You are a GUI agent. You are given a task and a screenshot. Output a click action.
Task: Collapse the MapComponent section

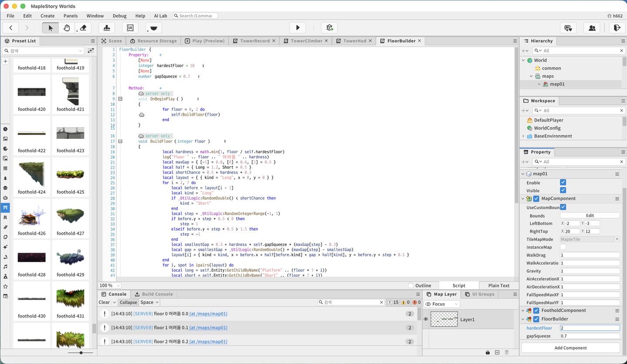pyautogui.click(x=523, y=199)
